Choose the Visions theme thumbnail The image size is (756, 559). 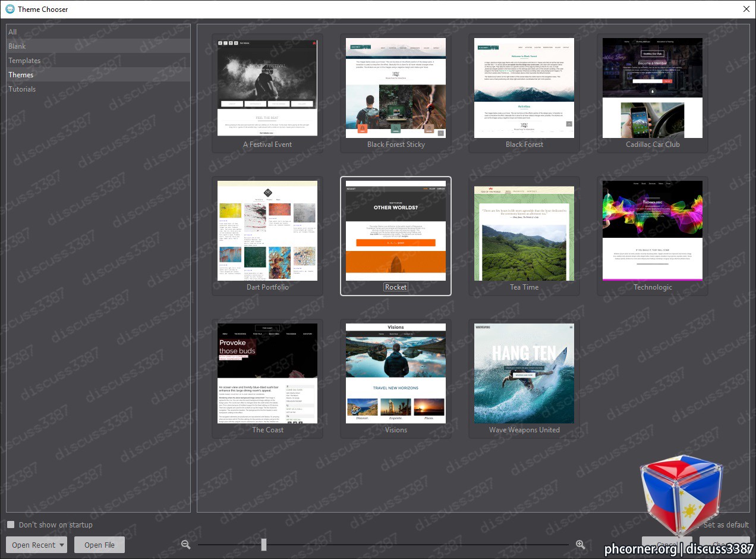pos(396,373)
